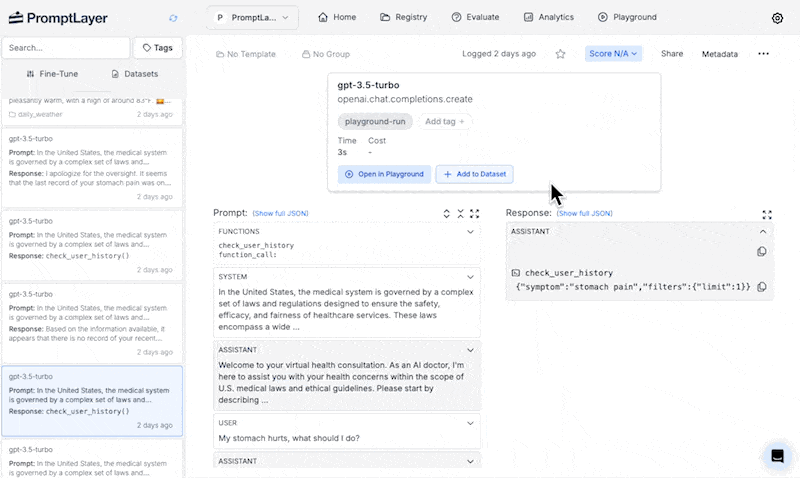Viewport: 800px width, 478px height.
Task: Collapse the ASSISTANT response section
Action: pyautogui.click(x=763, y=231)
